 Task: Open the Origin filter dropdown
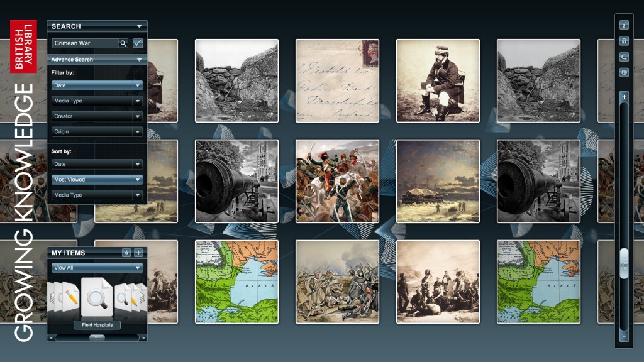coord(97,132)
